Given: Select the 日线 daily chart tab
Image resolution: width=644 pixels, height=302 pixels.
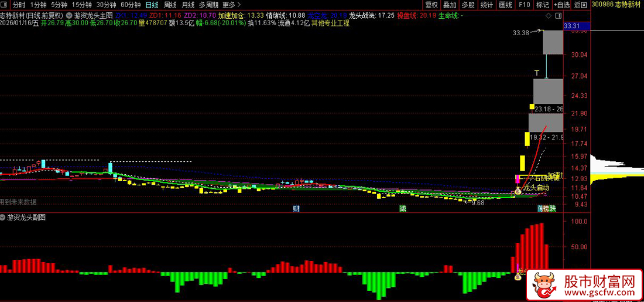Looking at the screenshot, I should (152, 5).
